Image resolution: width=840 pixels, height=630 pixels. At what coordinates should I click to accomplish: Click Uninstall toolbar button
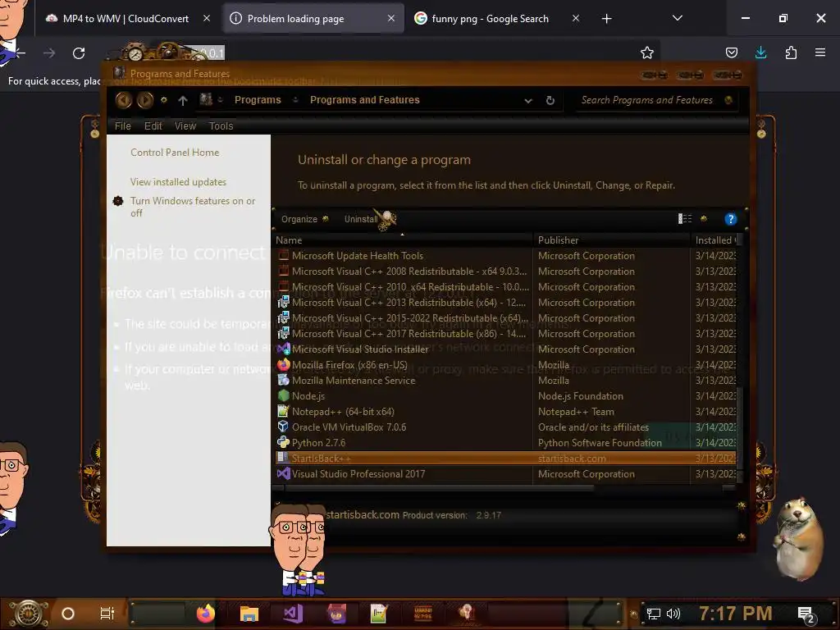point(361,219)
